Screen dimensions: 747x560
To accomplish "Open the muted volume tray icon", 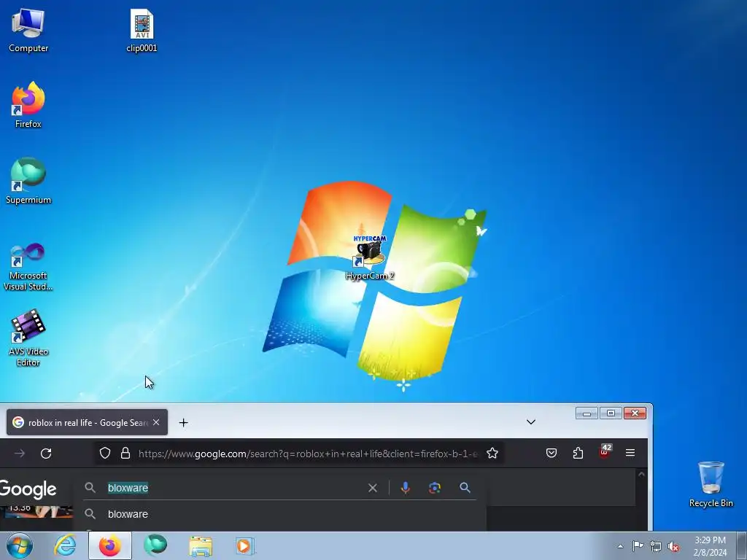I will [x=673, y=547].
